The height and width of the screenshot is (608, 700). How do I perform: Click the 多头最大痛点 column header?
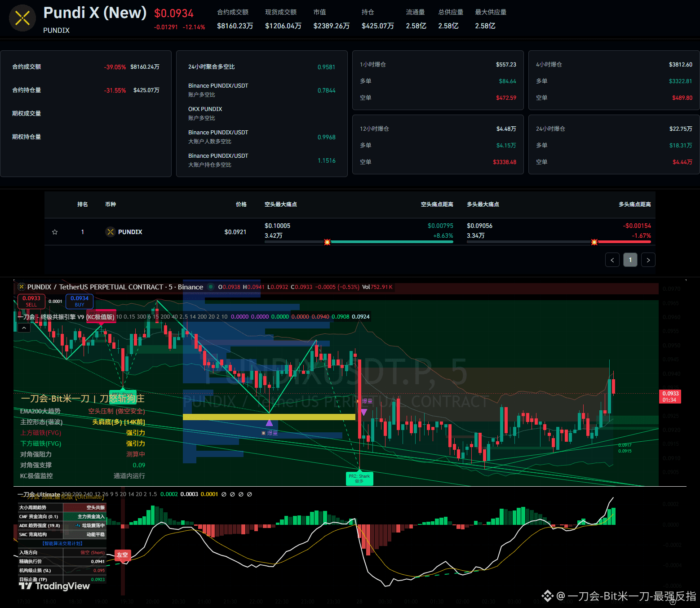pos(483,204)
